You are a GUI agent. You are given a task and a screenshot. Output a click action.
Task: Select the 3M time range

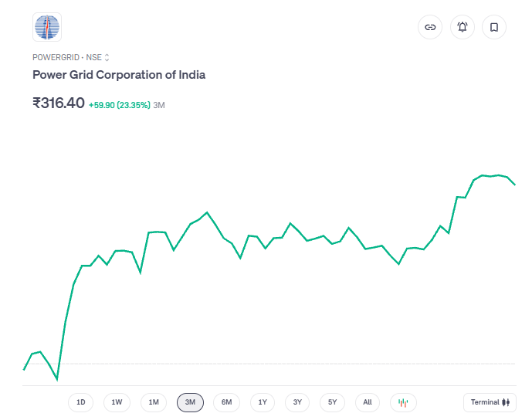click(190, 402)
